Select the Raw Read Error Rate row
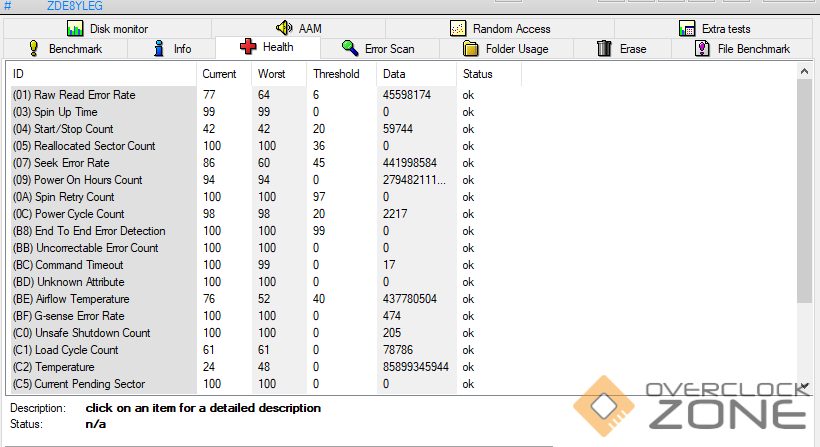This screenshot has width=820, height=447. (85, 95)
